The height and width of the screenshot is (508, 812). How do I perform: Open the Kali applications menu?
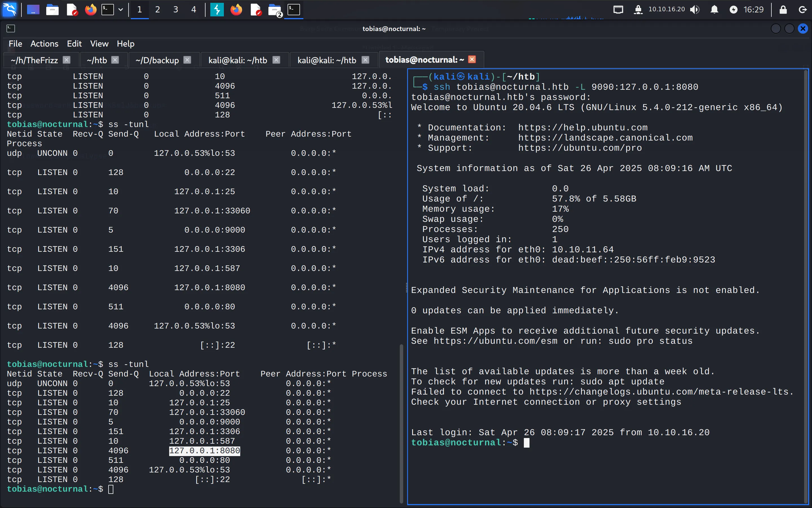(x=9, y=9)
